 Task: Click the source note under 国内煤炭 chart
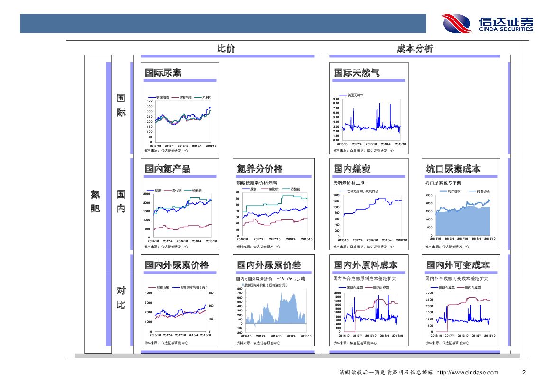click(363, 247)
